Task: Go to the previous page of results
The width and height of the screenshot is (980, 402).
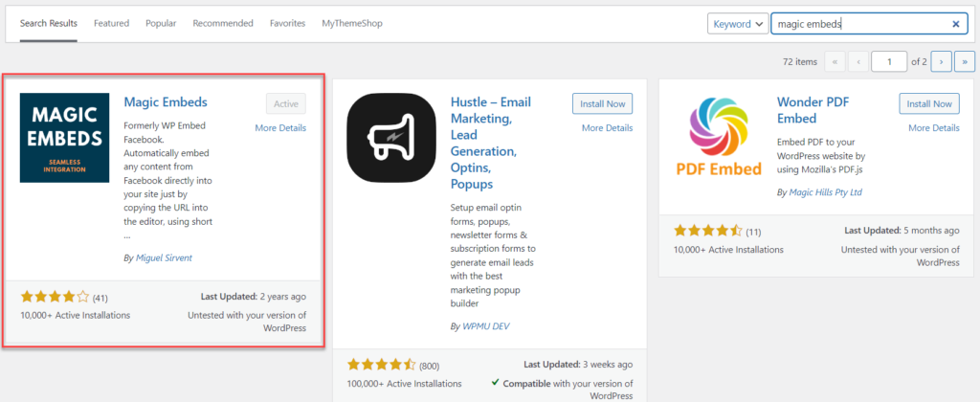Action: [858, 61]
